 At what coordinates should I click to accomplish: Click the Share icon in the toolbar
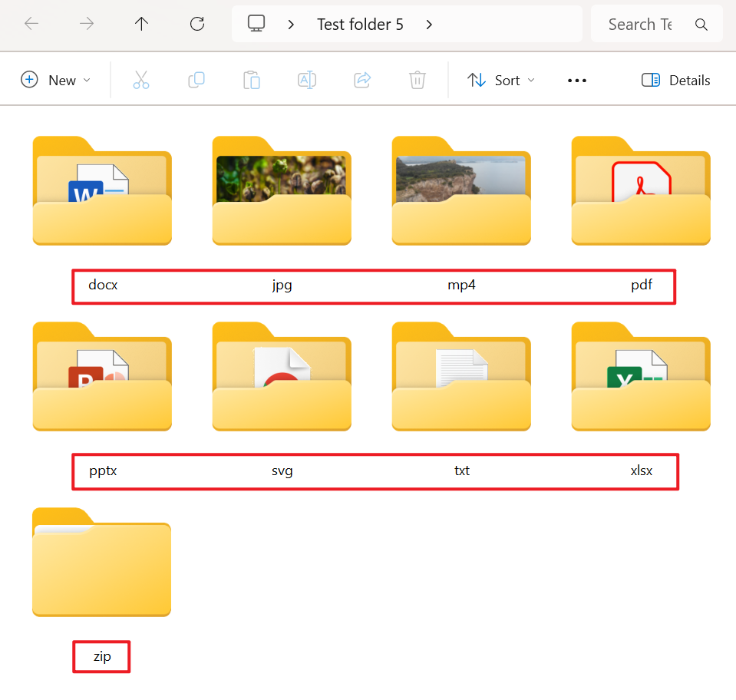(362, 81)
